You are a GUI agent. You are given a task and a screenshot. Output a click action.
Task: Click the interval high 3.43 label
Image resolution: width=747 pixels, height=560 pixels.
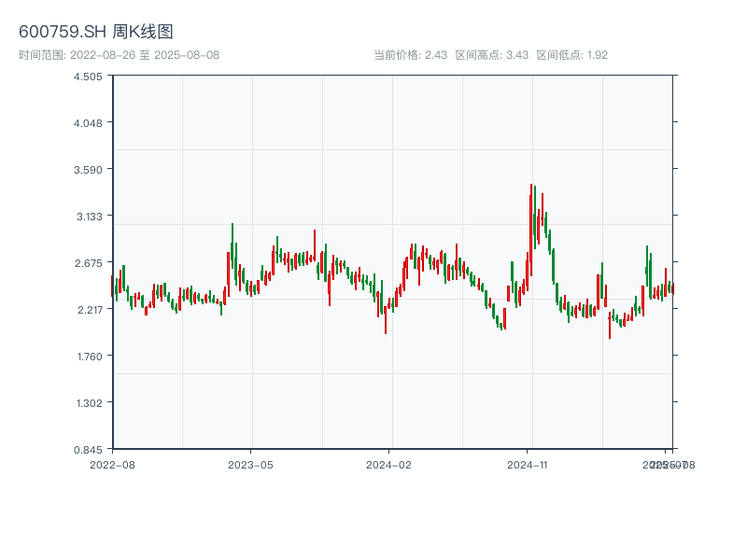(491, 55)
